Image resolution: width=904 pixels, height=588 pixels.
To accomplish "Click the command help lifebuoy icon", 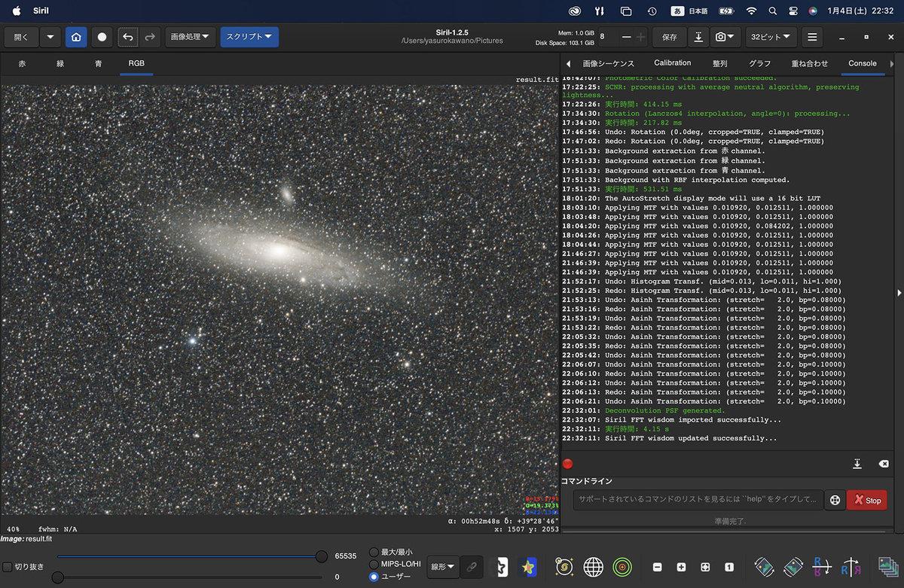I will [x=834, y=500].
